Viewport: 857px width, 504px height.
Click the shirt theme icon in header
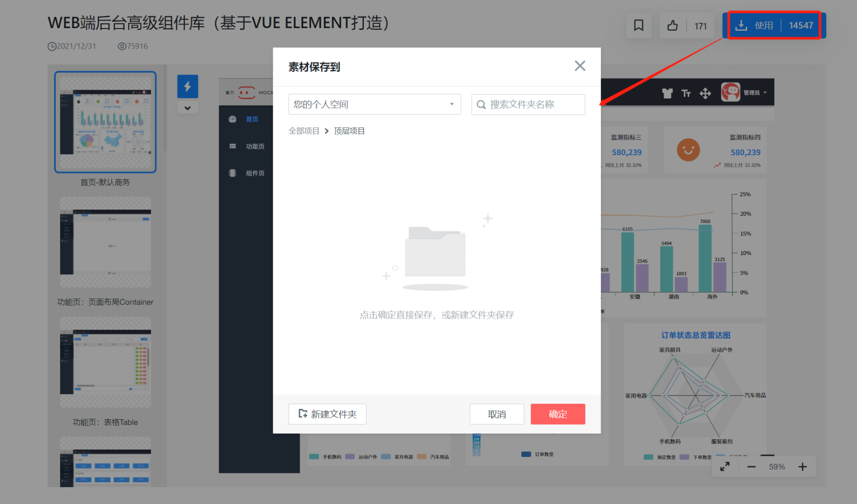tap(667, 93)
